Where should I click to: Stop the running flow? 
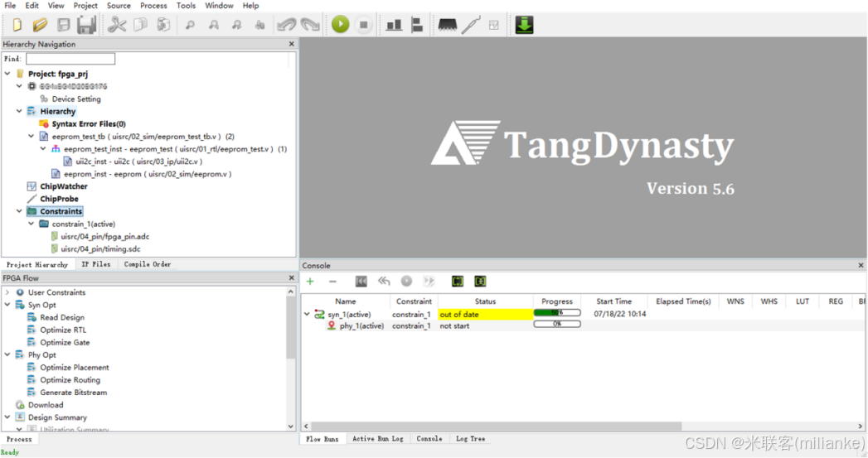(364, 24)
